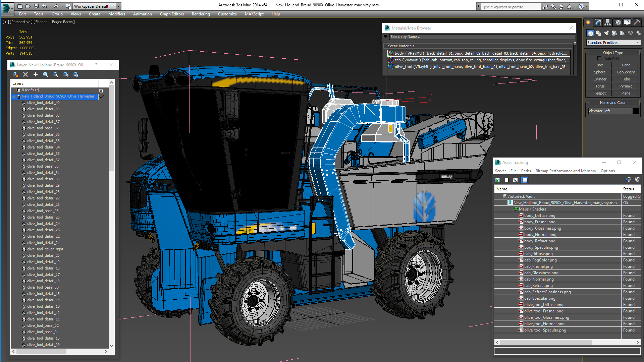The image size is (644, 362).
Task: Click the Save File disk icon
Action: 36,6
